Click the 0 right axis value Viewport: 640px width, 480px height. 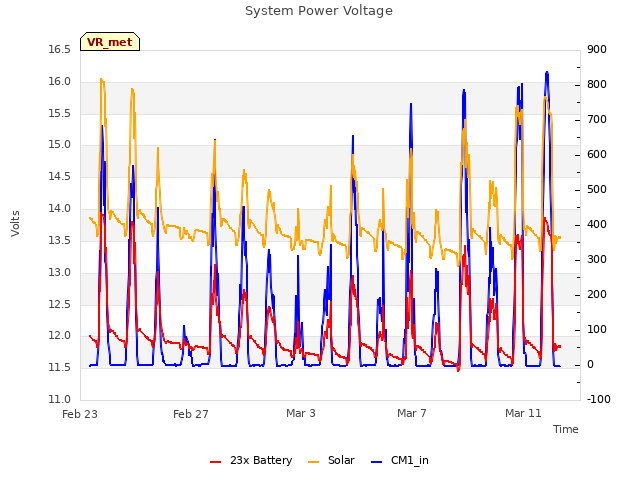click(x=591, y=365)
